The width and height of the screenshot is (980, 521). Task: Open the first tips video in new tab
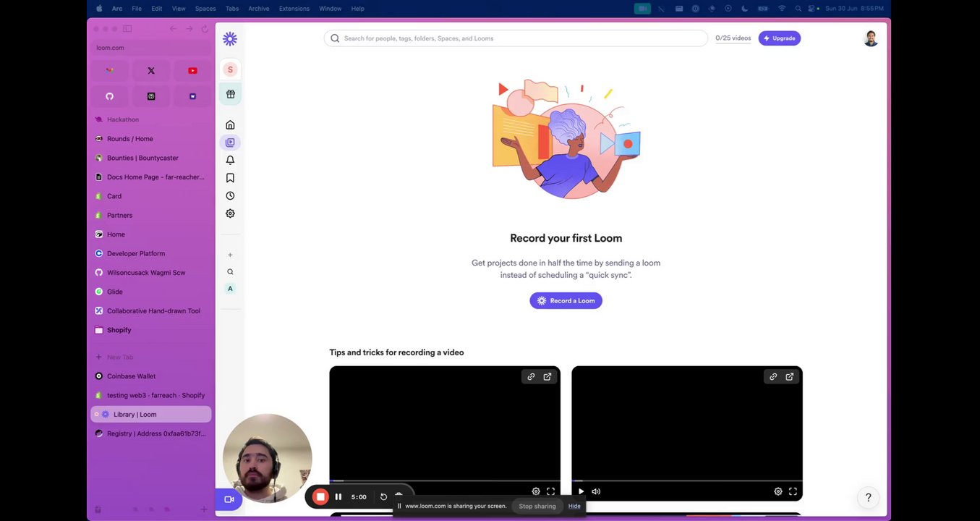click(x=547, y=376)
